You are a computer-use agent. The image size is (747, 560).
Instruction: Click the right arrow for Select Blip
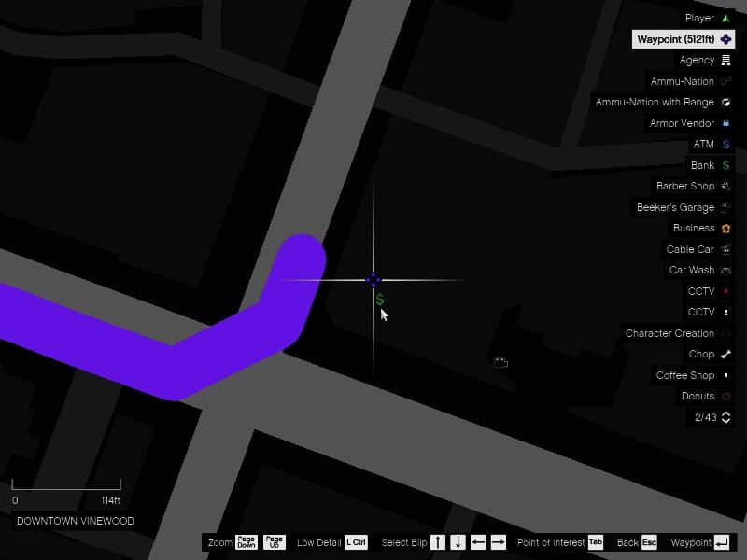coord(498,542)
